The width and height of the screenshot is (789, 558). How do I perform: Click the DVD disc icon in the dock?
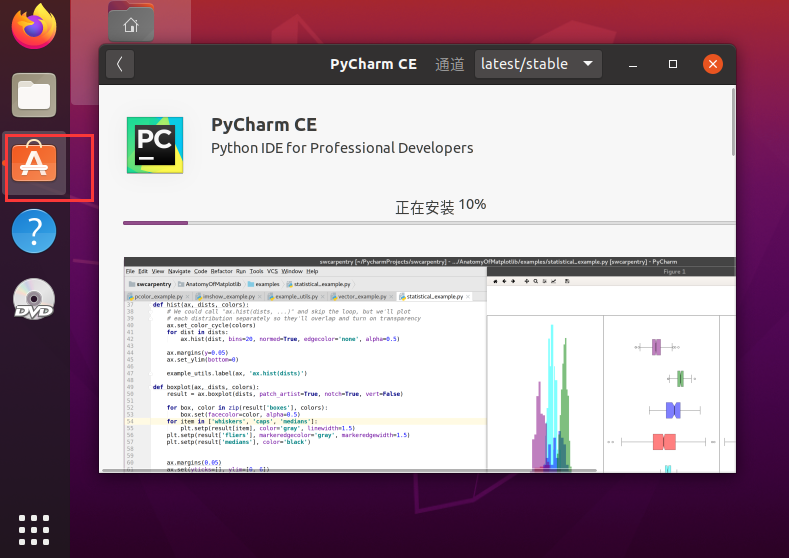34,299
